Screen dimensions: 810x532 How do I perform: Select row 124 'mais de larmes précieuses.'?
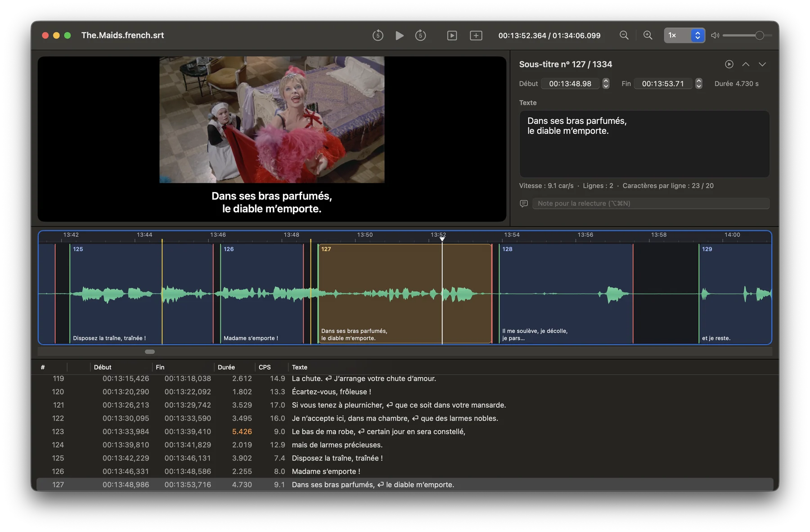(405, 445)
